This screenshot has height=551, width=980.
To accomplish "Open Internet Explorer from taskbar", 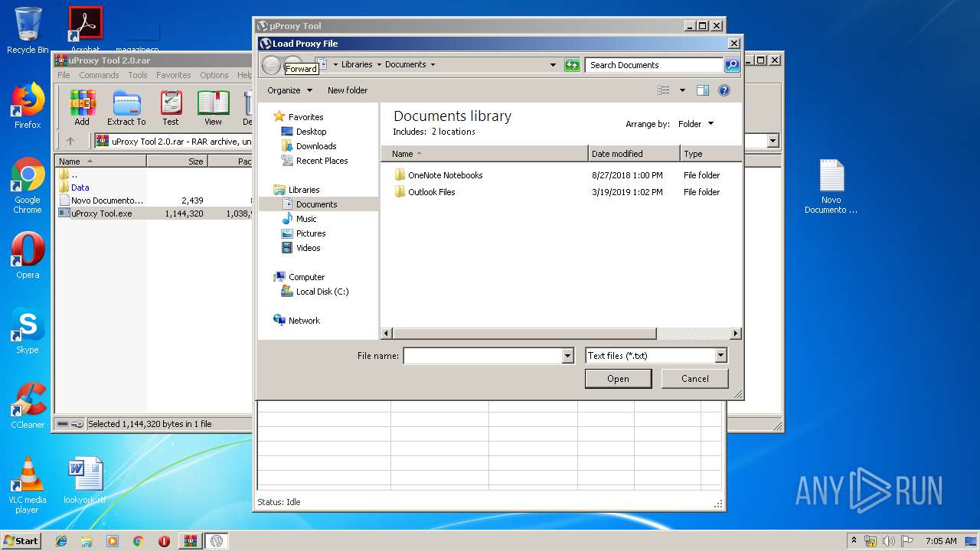I will (61, 541).
